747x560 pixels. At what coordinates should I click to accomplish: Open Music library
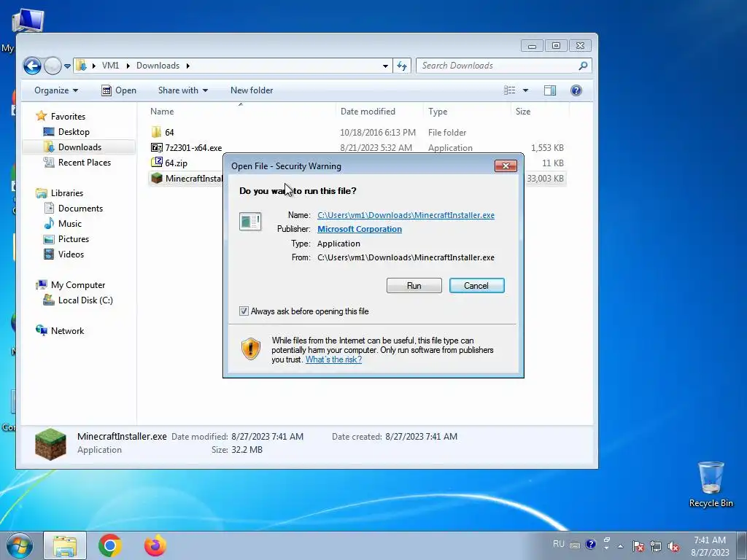[x=69, y=223]
